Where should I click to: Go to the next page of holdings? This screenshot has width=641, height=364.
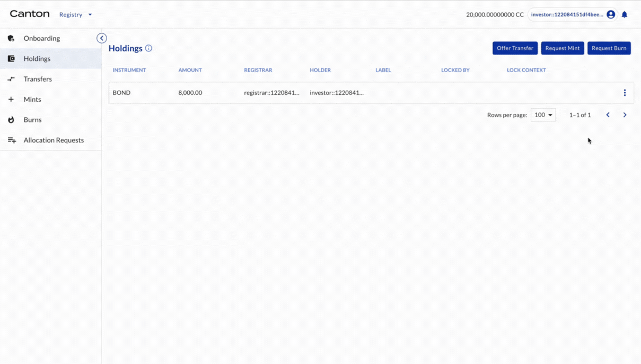[x=625, y=114]
